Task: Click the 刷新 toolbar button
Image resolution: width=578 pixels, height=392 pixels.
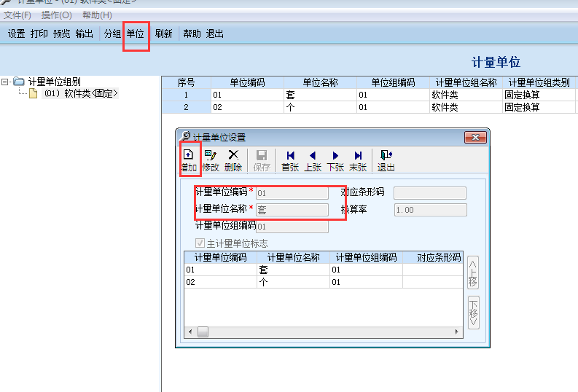Action: 163,34
